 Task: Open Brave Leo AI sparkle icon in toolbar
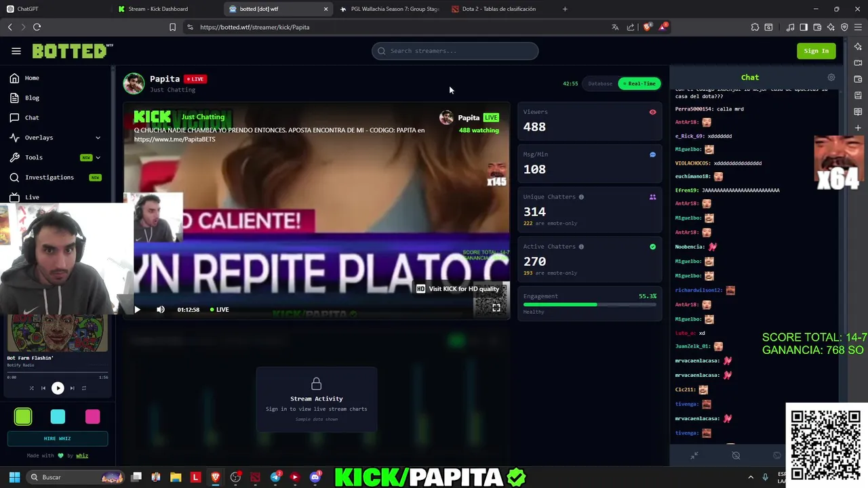coord(831,27)
